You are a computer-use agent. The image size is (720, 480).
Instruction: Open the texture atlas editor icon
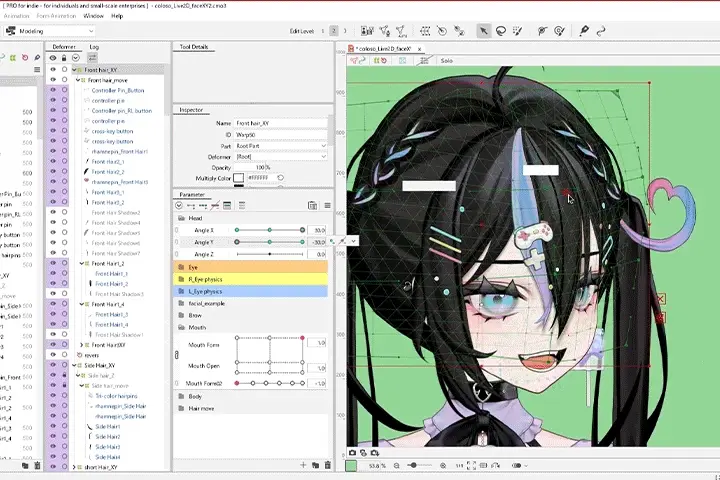[367, 31]
